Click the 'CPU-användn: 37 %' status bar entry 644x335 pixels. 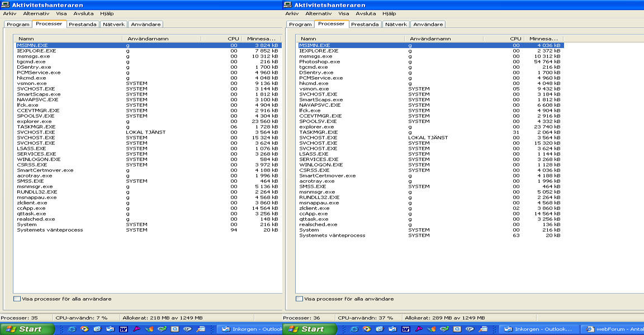pyautogui.click(x=365, y=318)
